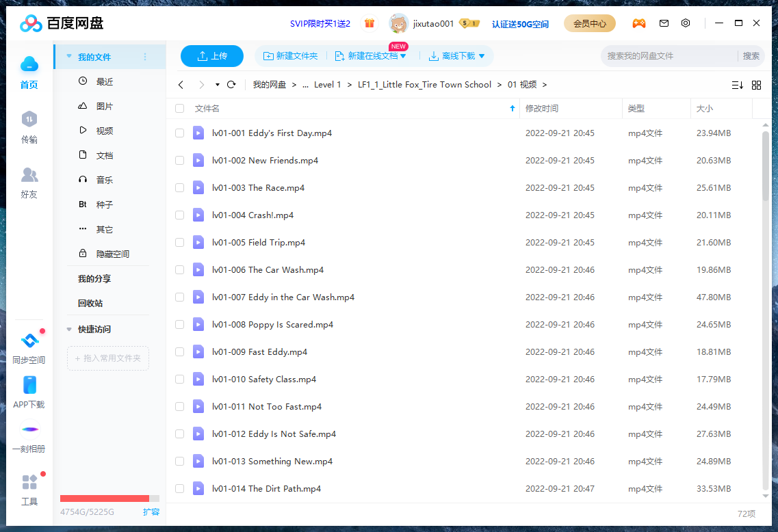Open the Transfer (传输) sidebar icon
This screenshot has width=778, height=532.
pos(29,127)
